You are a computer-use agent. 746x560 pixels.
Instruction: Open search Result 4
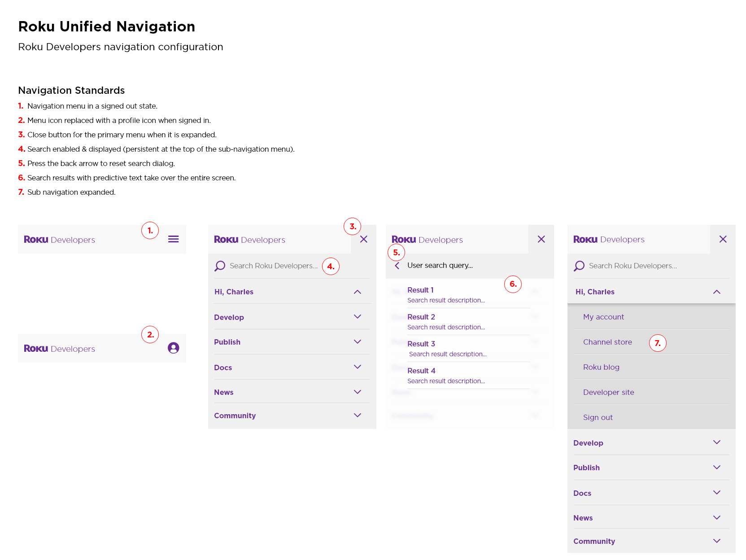click(421, 371)
